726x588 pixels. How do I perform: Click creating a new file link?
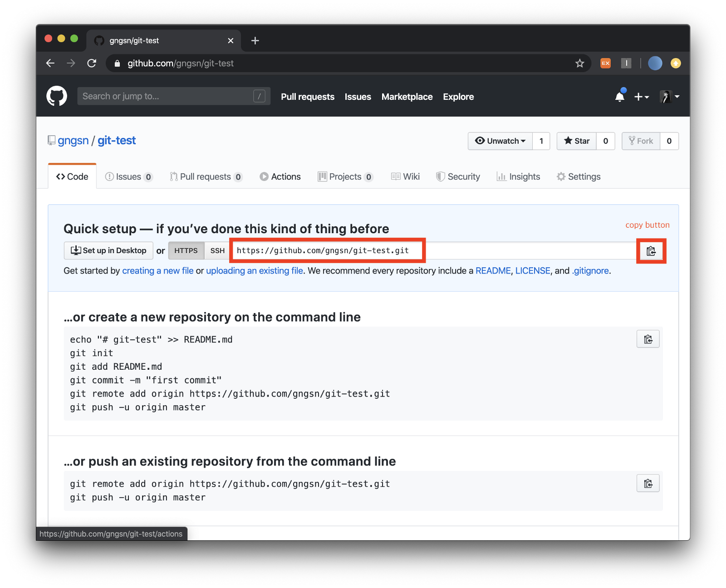(158, 271)
